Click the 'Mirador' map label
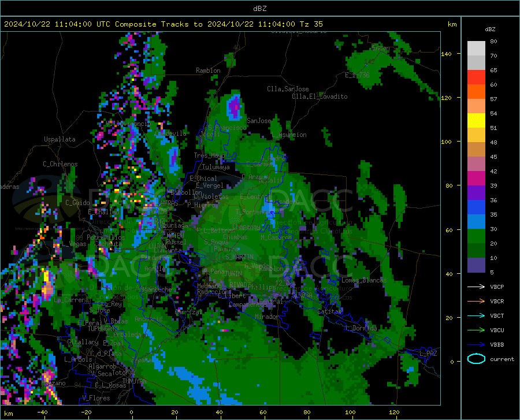Viewport: 520px width, 420px height. tap(267, 317)
